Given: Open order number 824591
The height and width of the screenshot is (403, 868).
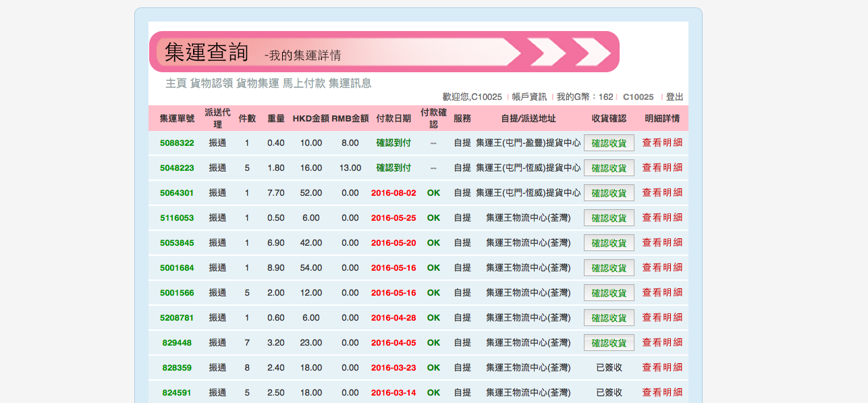Looking at the screenshot, I should coord(177,393).
